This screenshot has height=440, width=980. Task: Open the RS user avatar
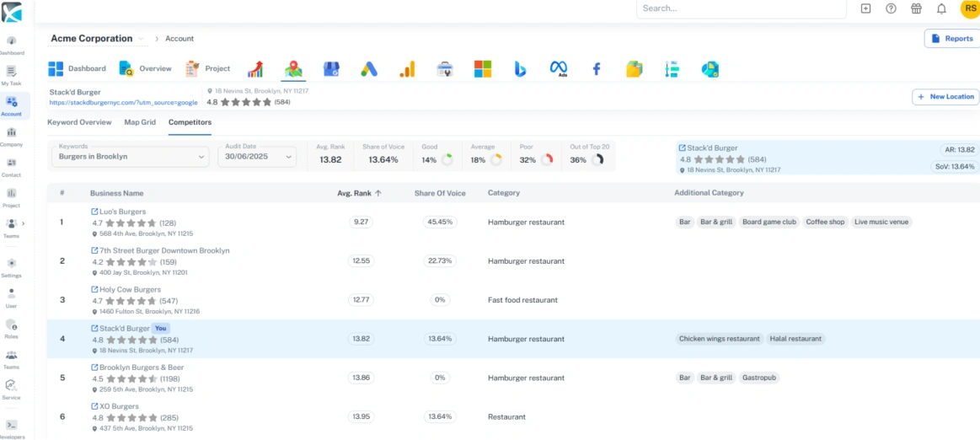click(x=969, y=8)
